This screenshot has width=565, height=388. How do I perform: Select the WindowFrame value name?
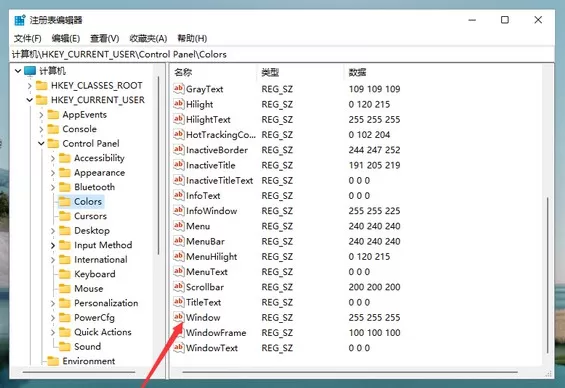(x=216, y=333)
